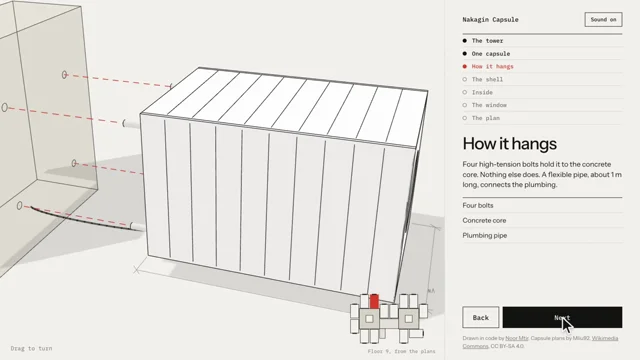Click the filled dot beside The tower
The image size is (640, 360).
[464, 41]
